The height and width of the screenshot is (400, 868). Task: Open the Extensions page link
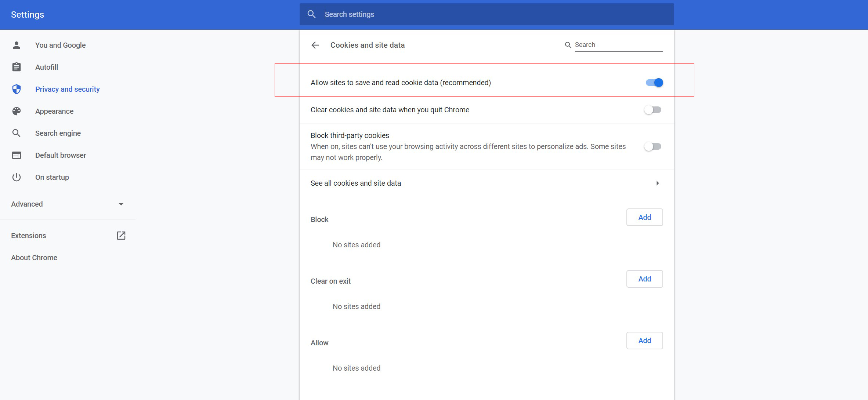29,236
